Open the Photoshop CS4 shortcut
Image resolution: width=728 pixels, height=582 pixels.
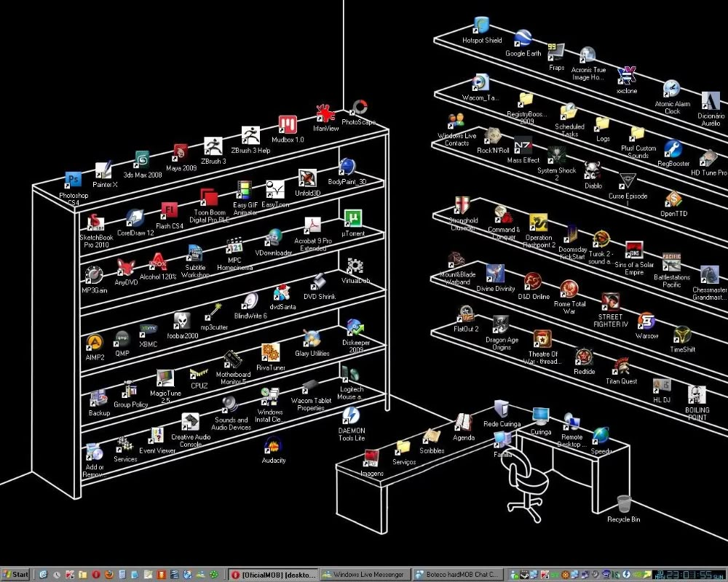point(74,180)
